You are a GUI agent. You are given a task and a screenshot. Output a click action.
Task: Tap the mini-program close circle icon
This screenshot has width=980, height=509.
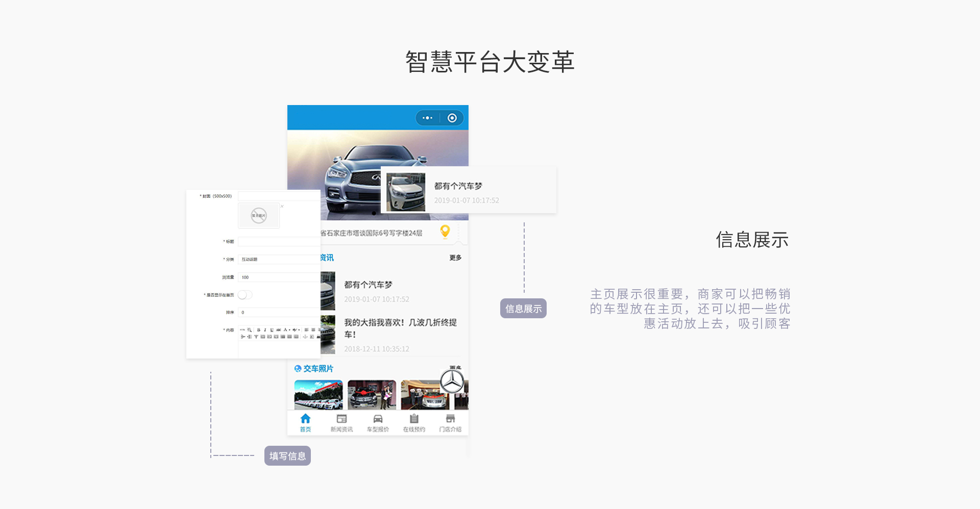click(x=452, y=118)
